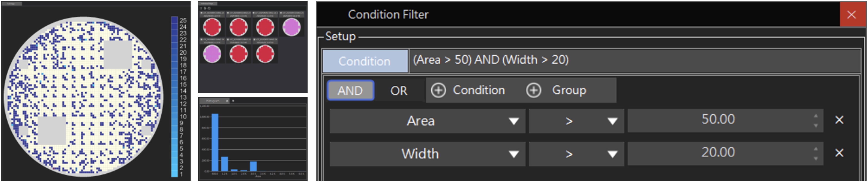Viewport: 868px width, 182px height.
Task: Add a new tab next to Histogram
Action: (x=233, y=101)
